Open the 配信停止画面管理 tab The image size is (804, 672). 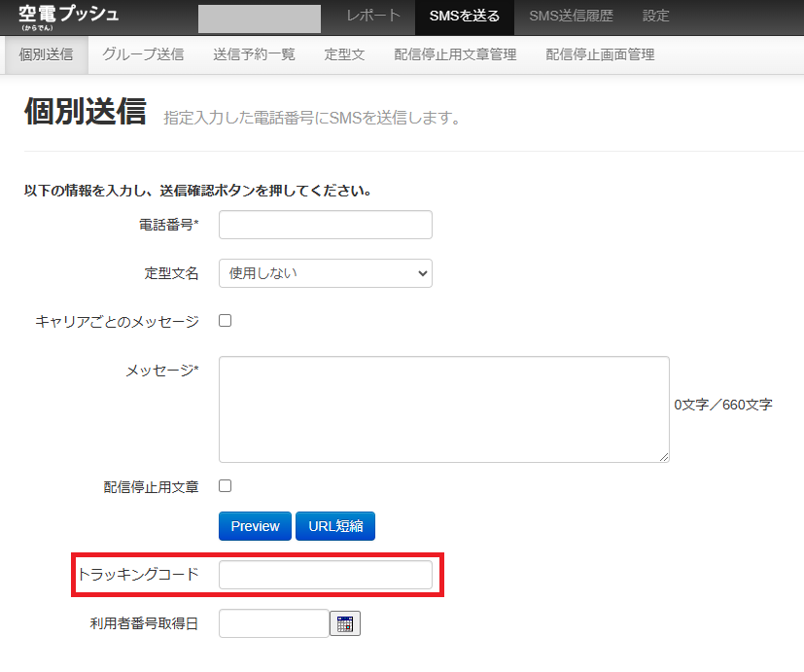point(600,54)
